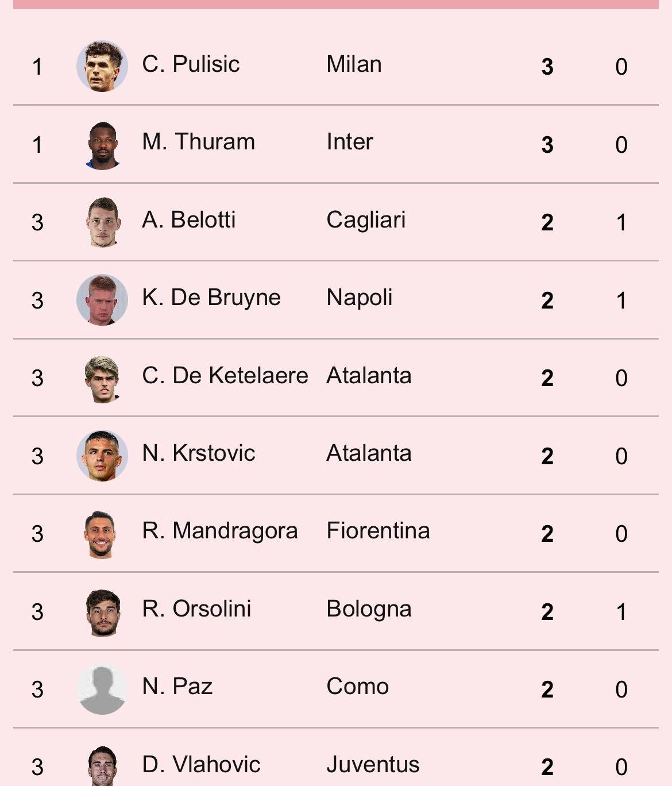Open the Juventus team link
This screenshot has height=786, width=672.
click(x=373, y=764)
